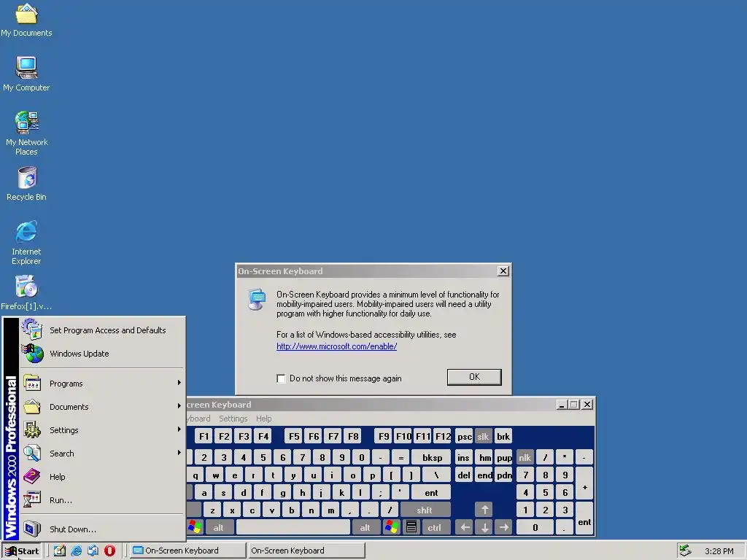
Task: Open Windows Update from Start menu
Action: coord(102,354)
